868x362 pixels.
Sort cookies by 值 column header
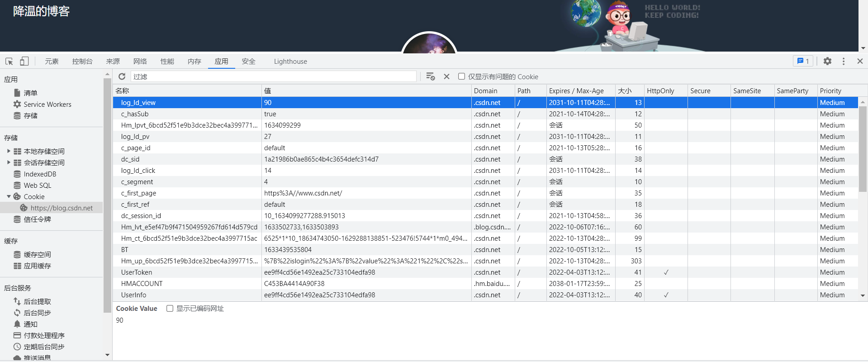coord(366,90)
